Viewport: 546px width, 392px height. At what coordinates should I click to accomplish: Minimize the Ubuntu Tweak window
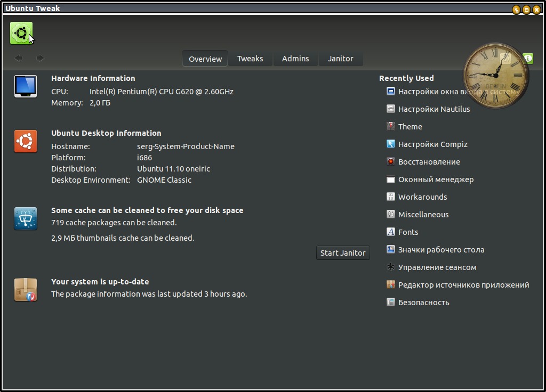point(516,10)
